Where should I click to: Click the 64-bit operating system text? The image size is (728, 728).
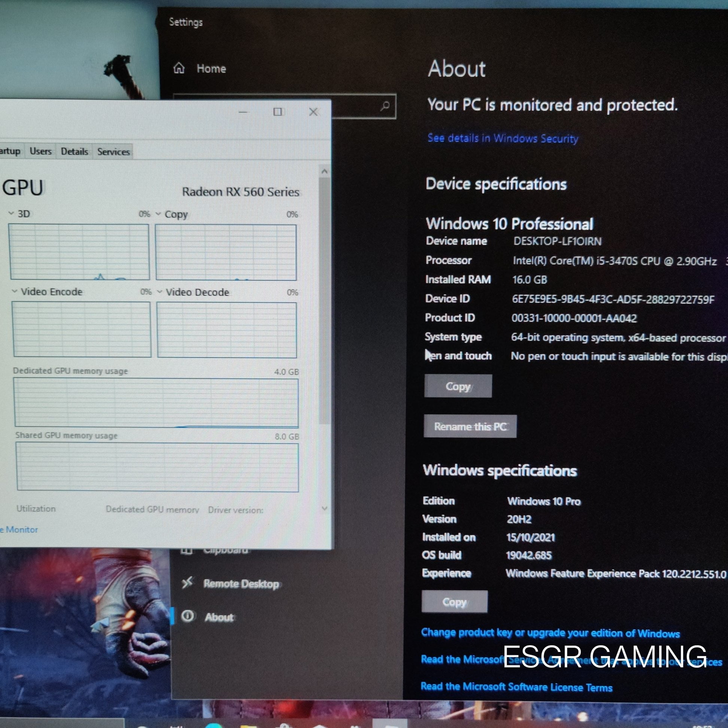point(618,338)
